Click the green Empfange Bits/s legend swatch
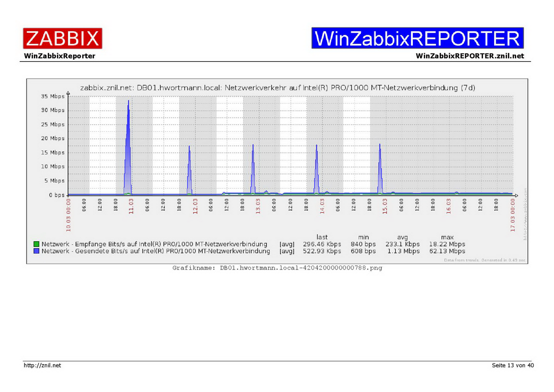The width and height of the screenshot is (554, 392). [x=36, y=244]
